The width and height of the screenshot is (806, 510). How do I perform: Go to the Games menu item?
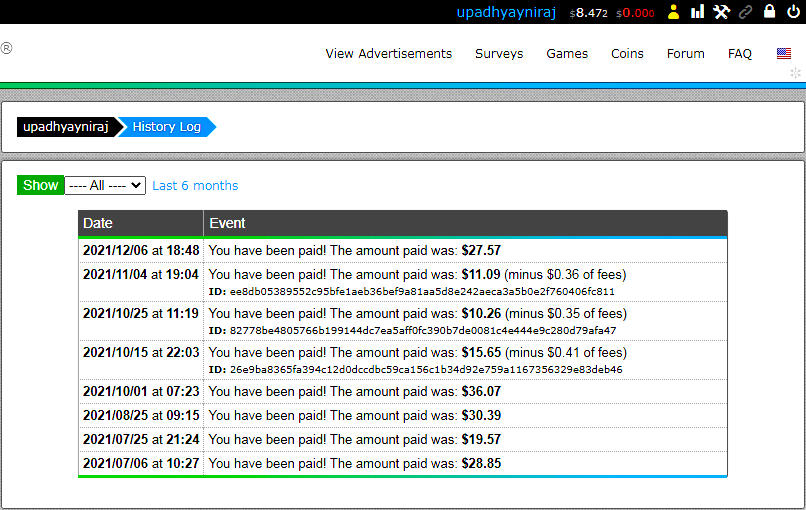point(567,54)
